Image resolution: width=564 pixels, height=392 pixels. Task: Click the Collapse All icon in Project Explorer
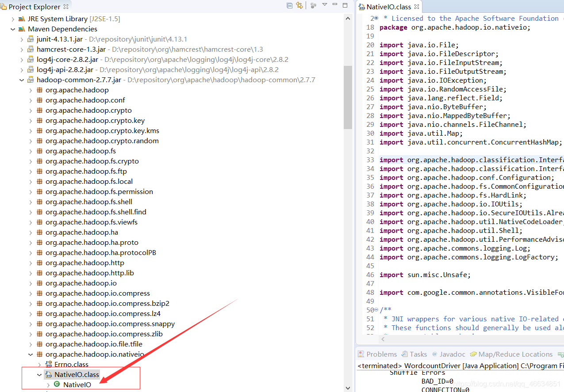pyautogui.click(x=289, y=5)
